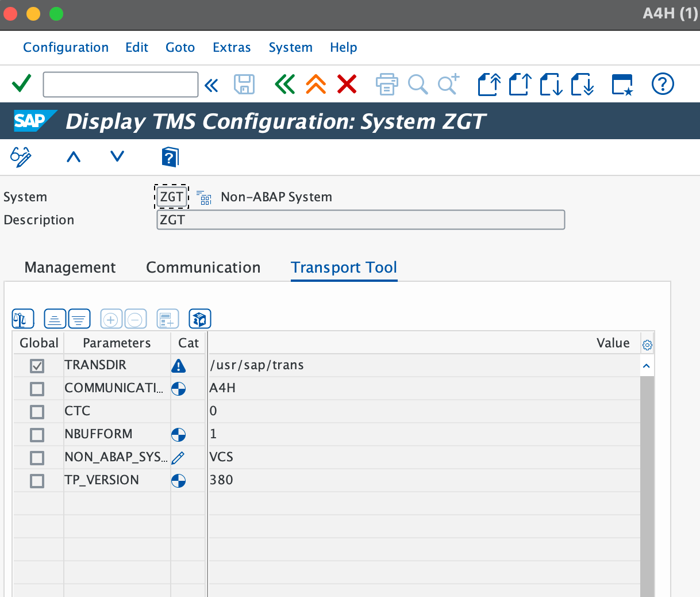Click the Value column header
Image resolution: width=700 pixels, height=597 pixels.
tap(424, 343)
